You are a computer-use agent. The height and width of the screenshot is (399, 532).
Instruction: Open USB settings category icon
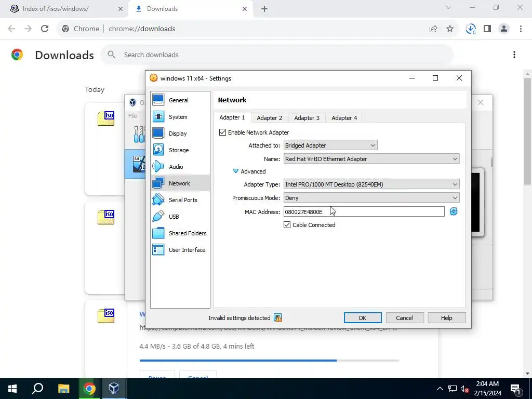(158, 216)
